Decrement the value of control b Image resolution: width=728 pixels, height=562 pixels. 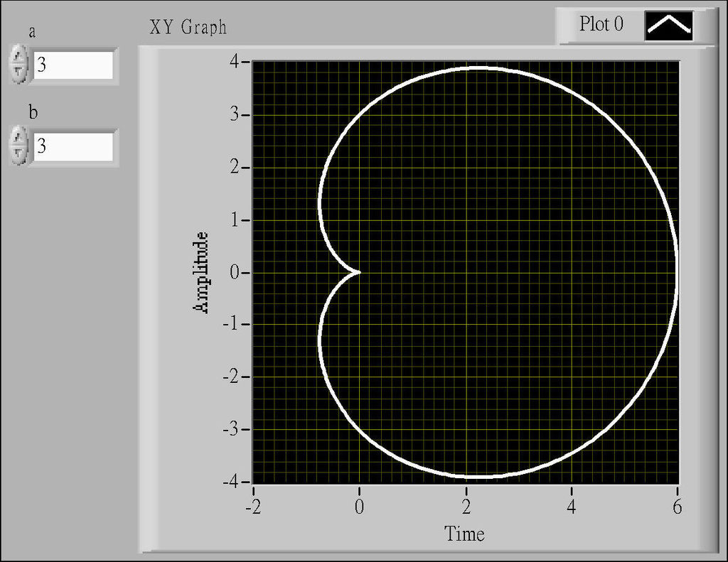18,154
